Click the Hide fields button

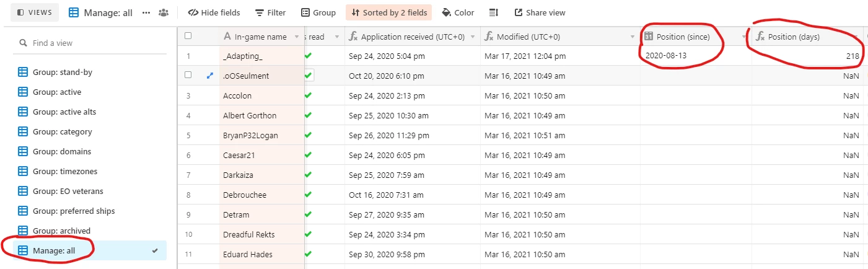[214, 12]
